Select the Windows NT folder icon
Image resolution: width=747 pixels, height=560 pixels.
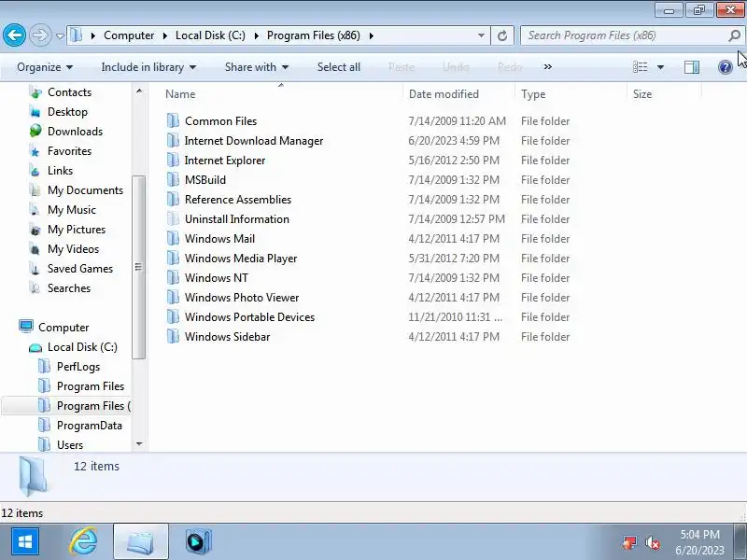tap(173, 277)
